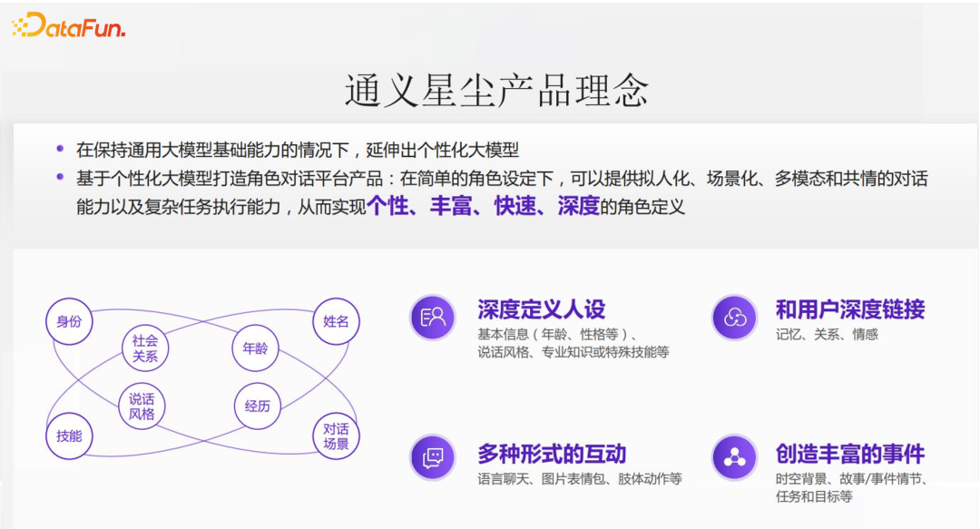Click the 深度定义人设 persona icon

click(x=433, y=317)
